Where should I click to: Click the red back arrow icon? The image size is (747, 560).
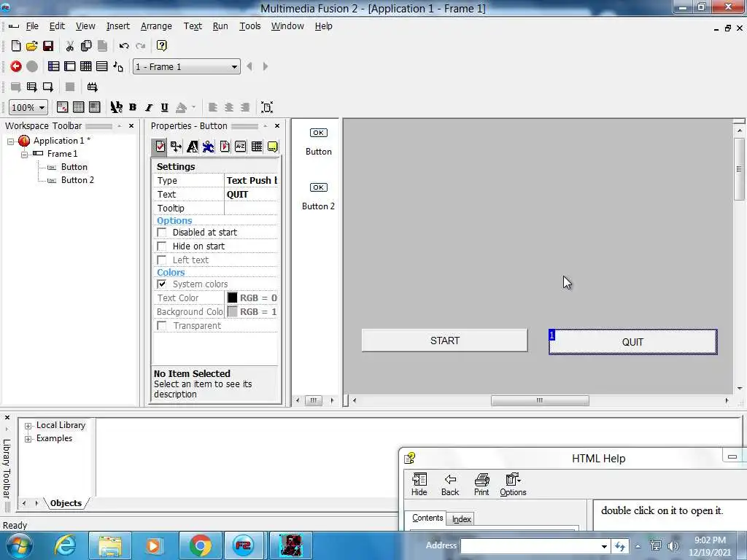(x=16, y=66)
